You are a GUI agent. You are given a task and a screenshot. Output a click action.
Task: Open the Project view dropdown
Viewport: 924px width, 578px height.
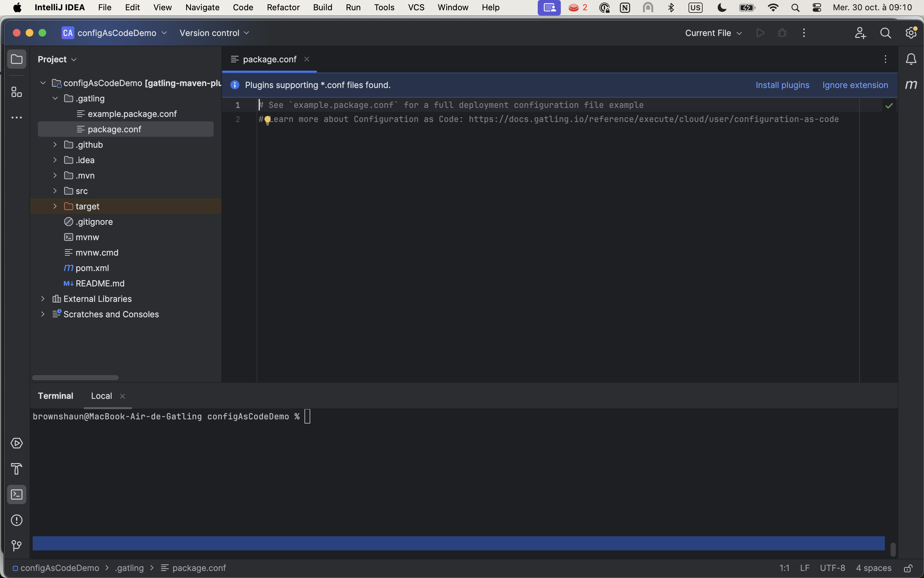[57, 59]
